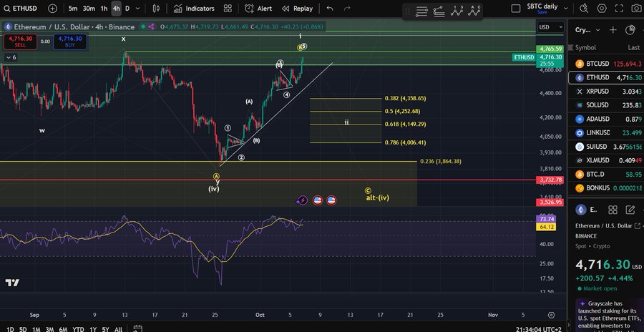Image resolution: width=644 pixels, height=332 pixels.
Task: Select SUIUSD in the watchlist
Action: tap(606, 147)
